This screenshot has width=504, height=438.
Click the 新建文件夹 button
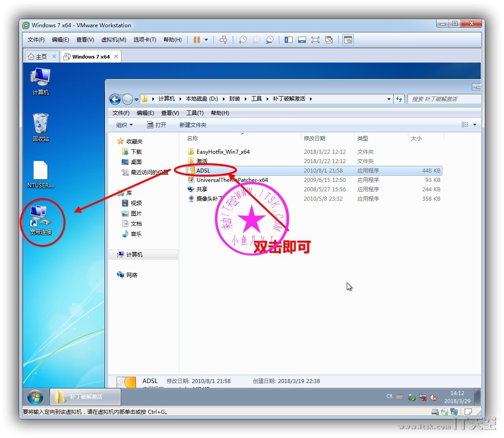tap(193, 125)
